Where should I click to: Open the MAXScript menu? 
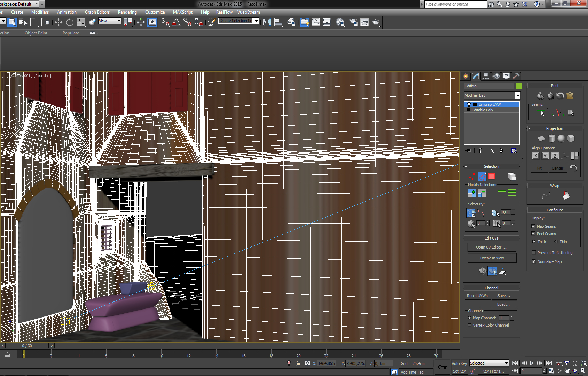pyautogui.click(x=183, y=12)
